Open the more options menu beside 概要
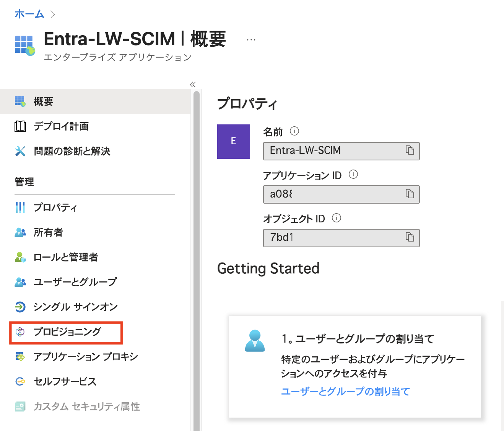This screenshot has height=431, width=504. [x=250, y=38]
